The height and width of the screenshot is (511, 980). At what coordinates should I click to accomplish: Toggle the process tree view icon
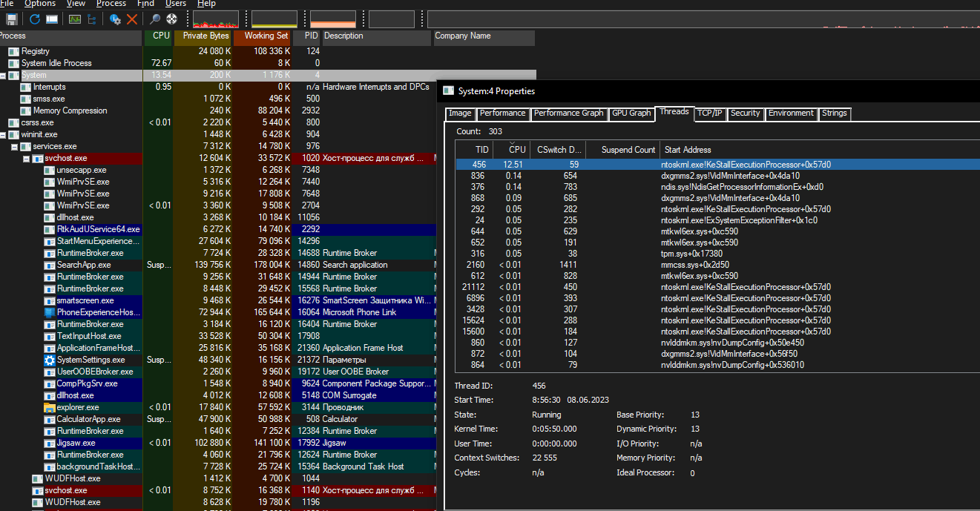pos(92,19)
